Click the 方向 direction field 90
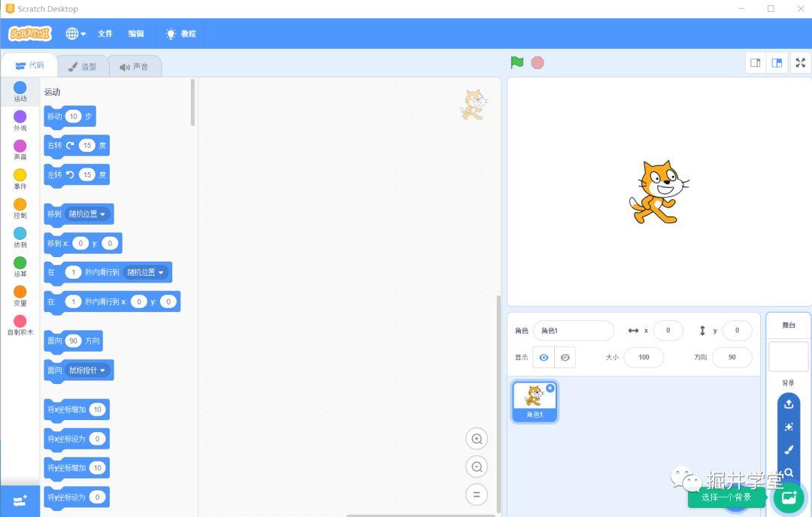Viewport: 812px width, 517px height. 732,357
